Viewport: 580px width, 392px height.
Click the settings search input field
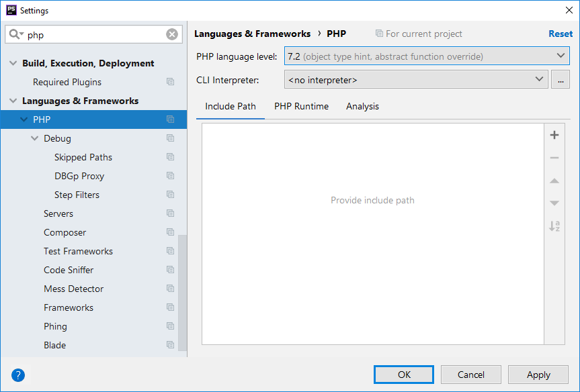(x=94, y=35)
